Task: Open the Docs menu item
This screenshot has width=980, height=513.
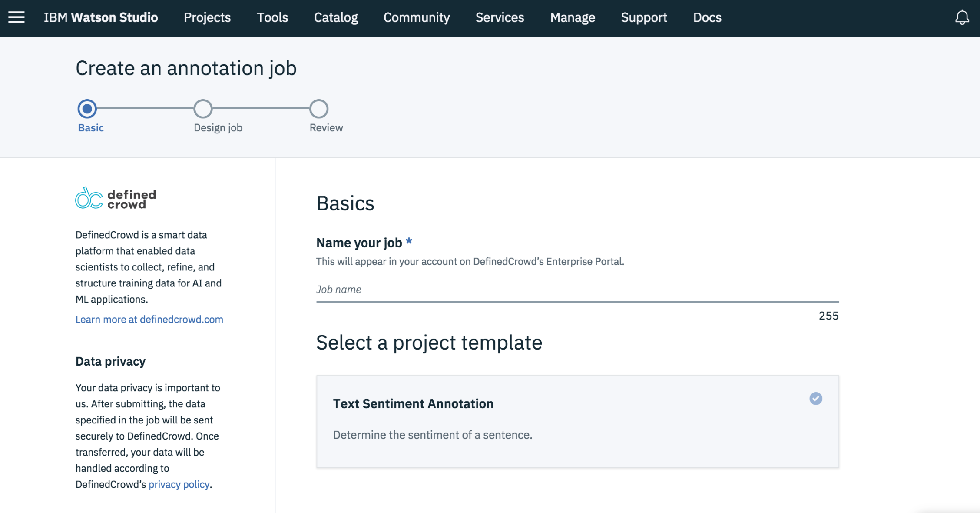Action: click(707, 17)
